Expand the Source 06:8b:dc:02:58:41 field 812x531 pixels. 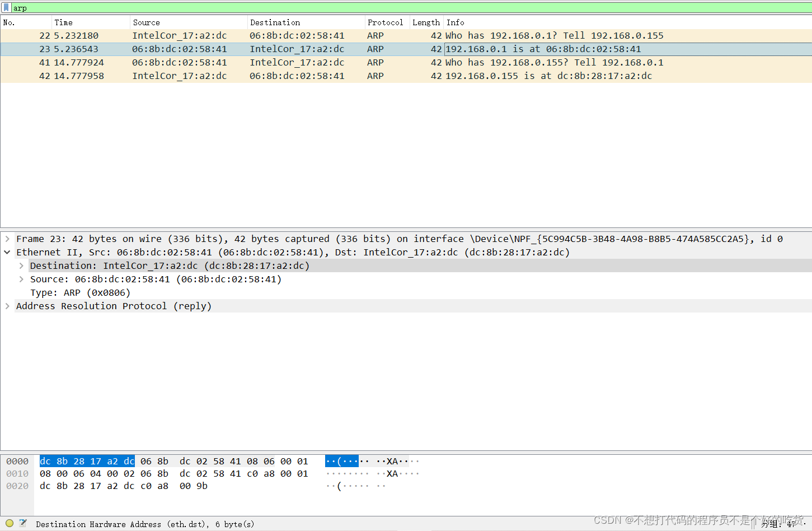(x=21, y=279)
